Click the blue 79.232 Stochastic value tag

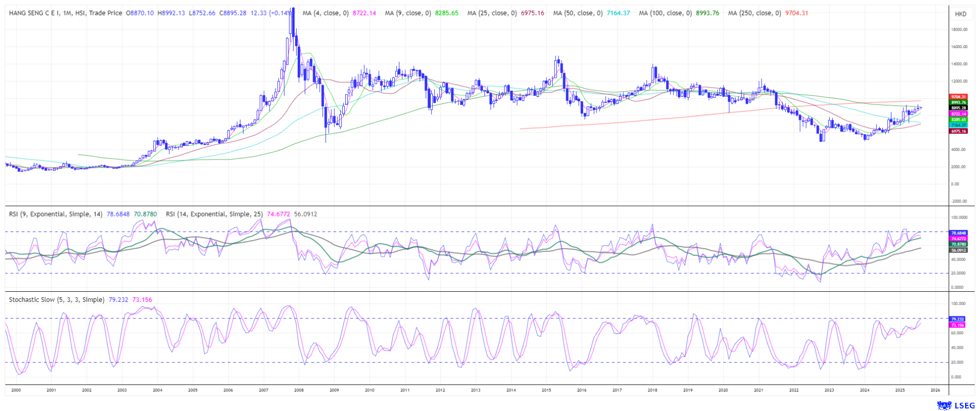pyautogui.click(x=957, y=319)
